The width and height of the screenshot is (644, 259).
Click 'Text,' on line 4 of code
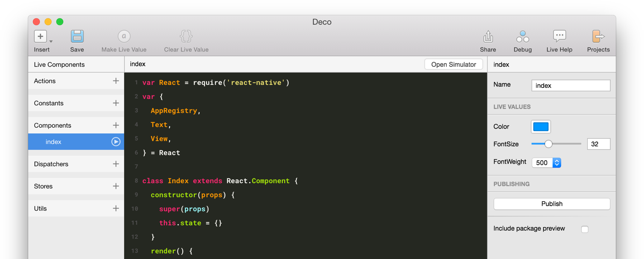coord(161,125)
